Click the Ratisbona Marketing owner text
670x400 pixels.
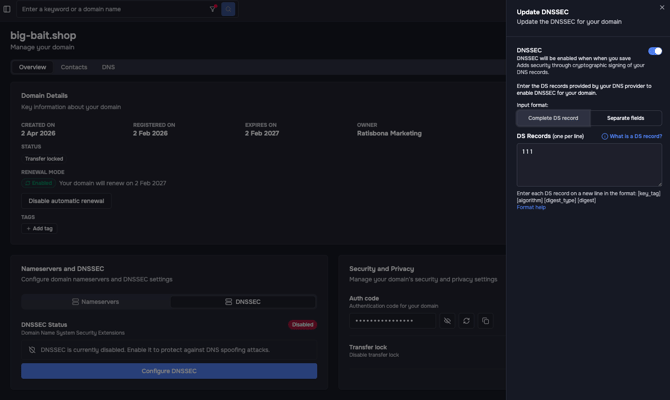coord(389,133)
